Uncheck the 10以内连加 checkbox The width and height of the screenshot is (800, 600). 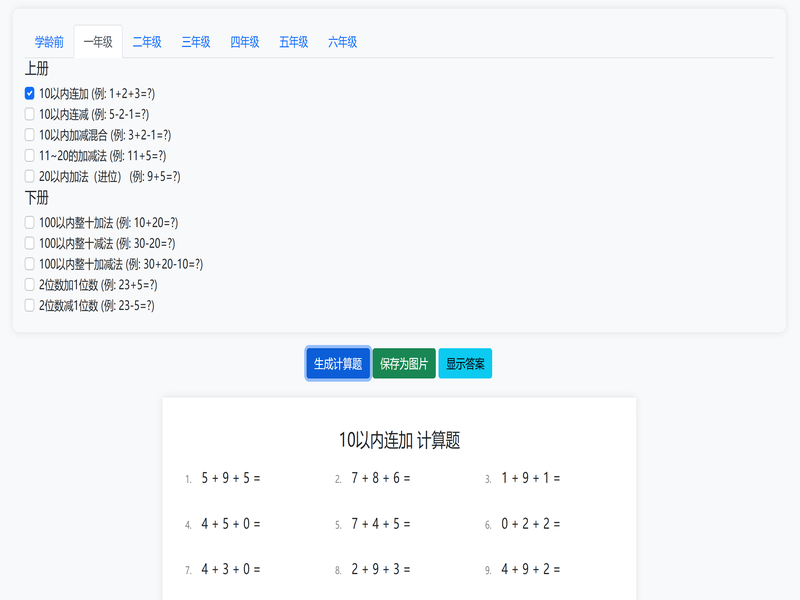pos(30,93)
